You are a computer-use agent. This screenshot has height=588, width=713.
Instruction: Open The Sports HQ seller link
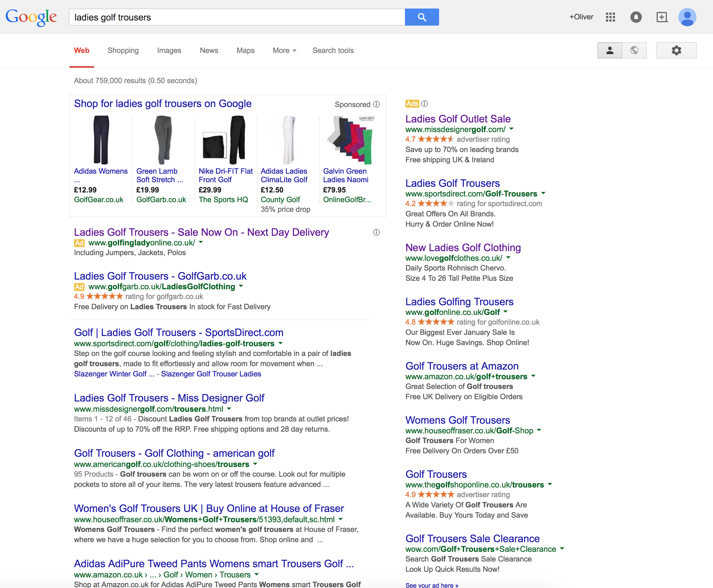tap(223, 200)
